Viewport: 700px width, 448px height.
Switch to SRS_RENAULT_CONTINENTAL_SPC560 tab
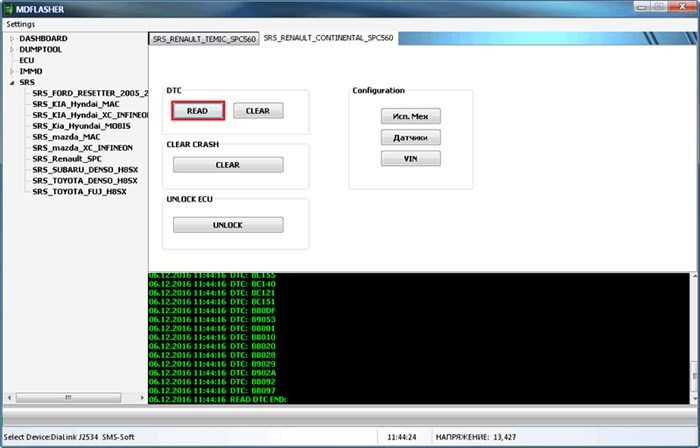click(x=328, y=38)
